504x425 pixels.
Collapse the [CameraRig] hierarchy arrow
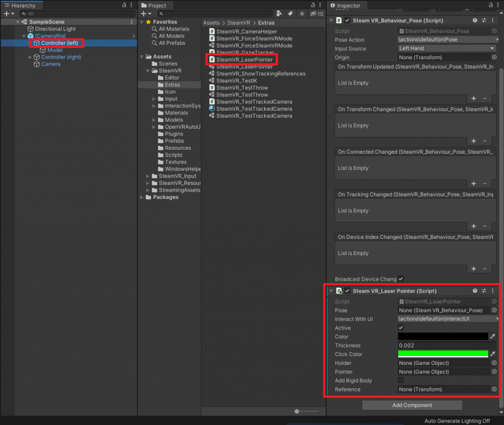tap(24, 36)
